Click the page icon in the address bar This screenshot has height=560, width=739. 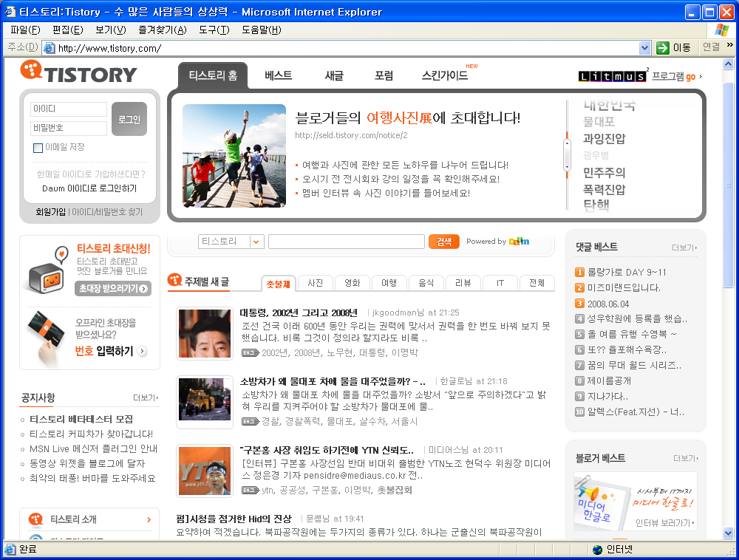click(x=49, y=48)
